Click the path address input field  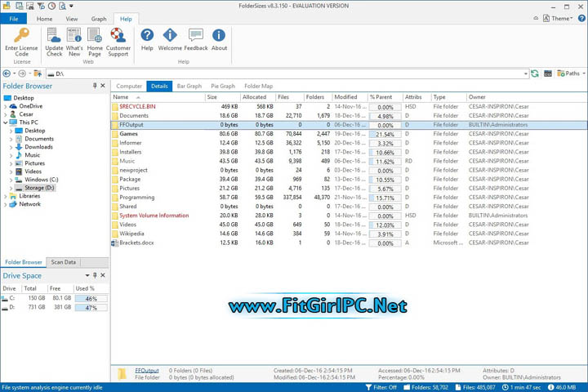coord(286,73)
